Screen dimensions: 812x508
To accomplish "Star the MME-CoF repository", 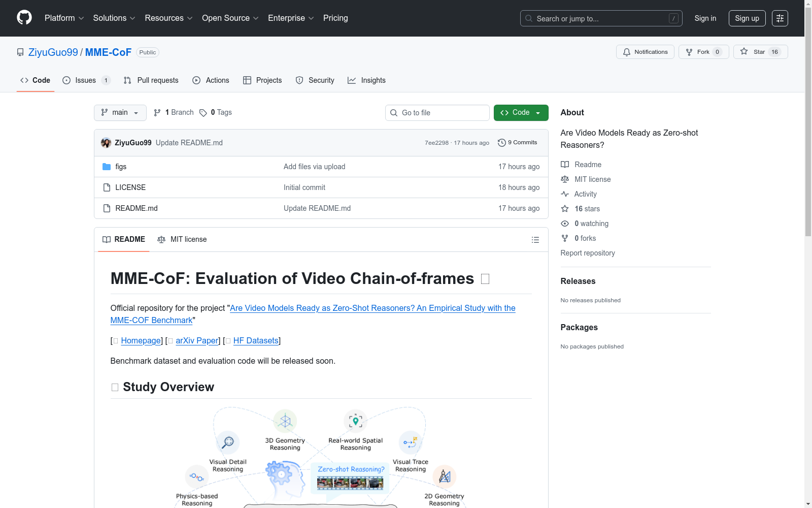I will click(760, 52).
